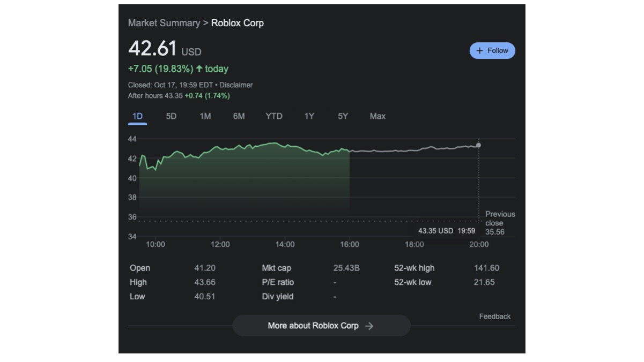Click the Low value 40.51
This screenshot has height=362, width=644.
(x=205, y=296)
